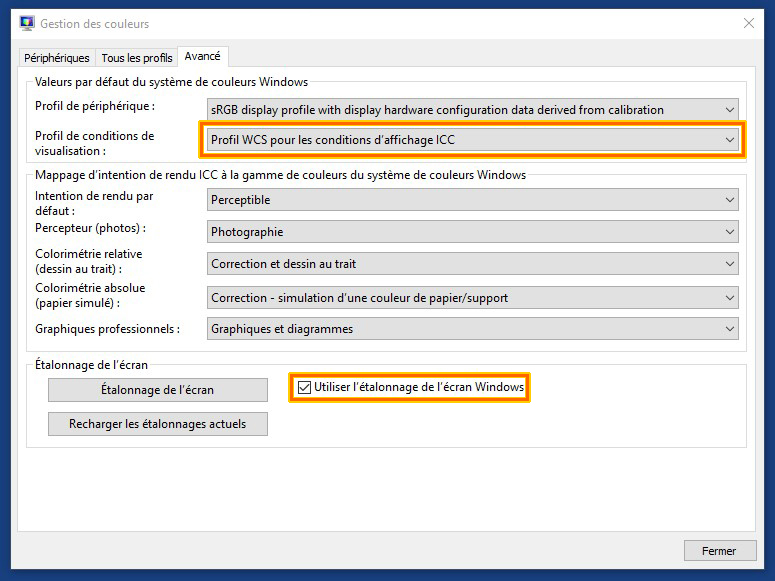Click Recharger les étalonnages actuels button
This screenshot has width=775, height=581.
click(158, 424)
